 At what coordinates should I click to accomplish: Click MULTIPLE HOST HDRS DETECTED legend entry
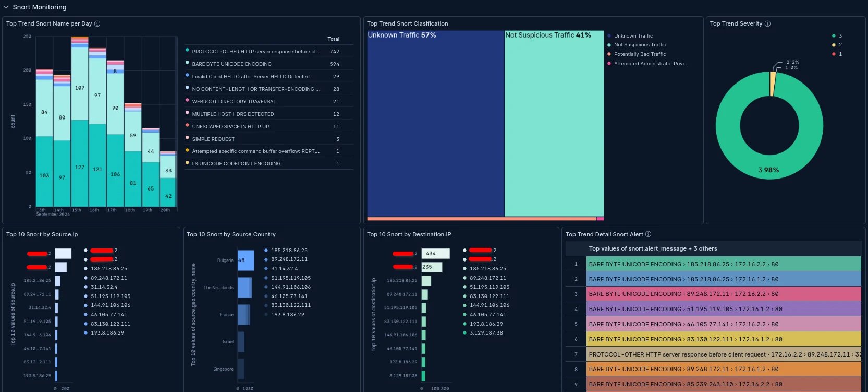point(233,114)
